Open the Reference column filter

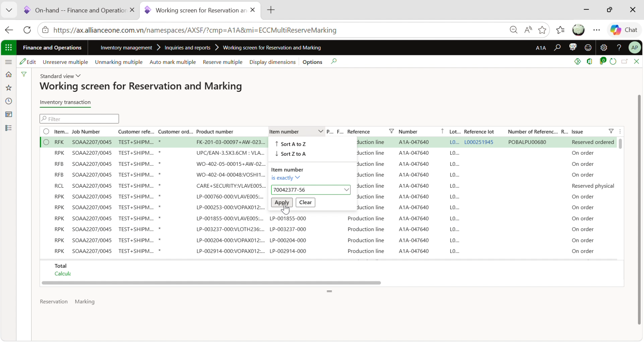pos(392,131)
